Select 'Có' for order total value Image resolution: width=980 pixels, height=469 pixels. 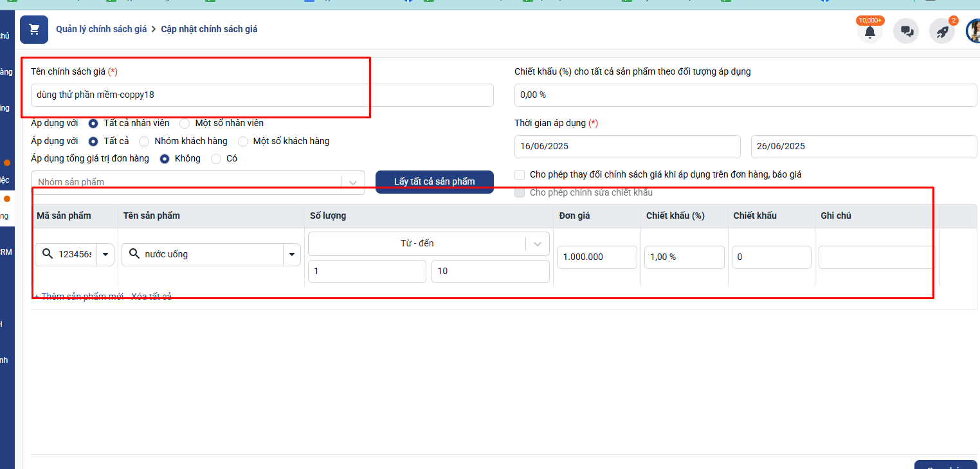pos(216,159)
